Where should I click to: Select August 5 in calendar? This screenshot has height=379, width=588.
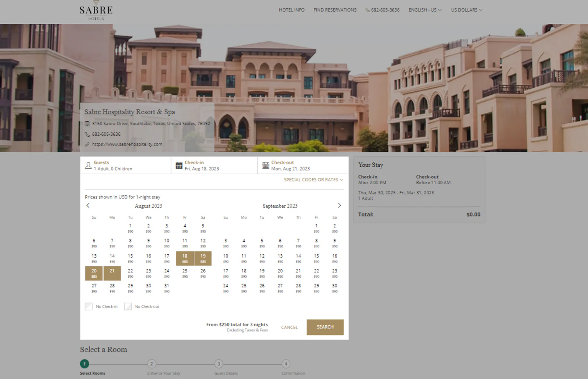203,228
